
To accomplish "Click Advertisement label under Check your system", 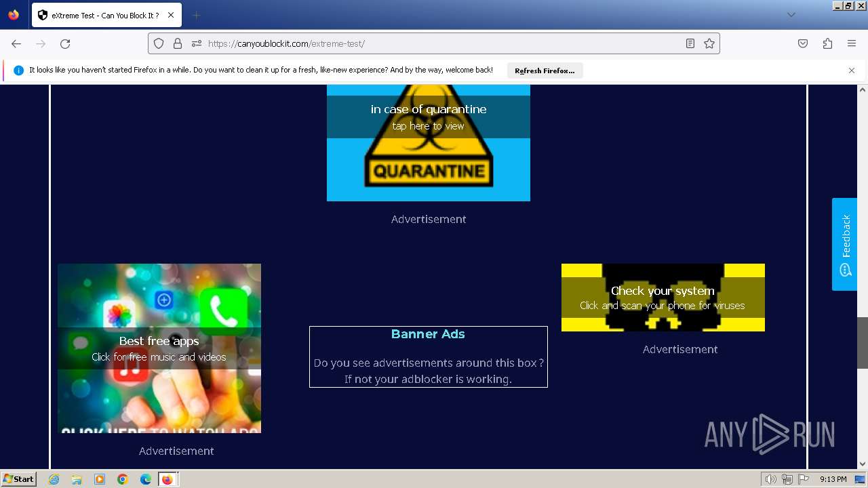I will click(680, 349).
